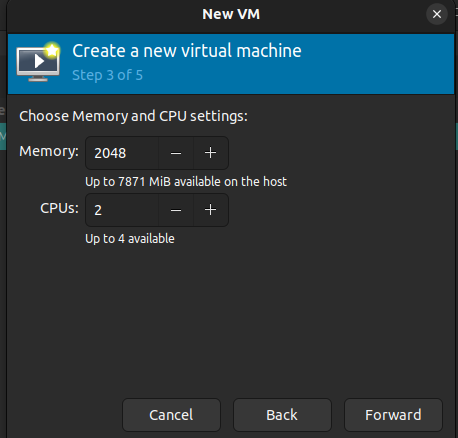Decrease memory with the minus button
Screen dimensions: 458x438
[x=176, y=153]
